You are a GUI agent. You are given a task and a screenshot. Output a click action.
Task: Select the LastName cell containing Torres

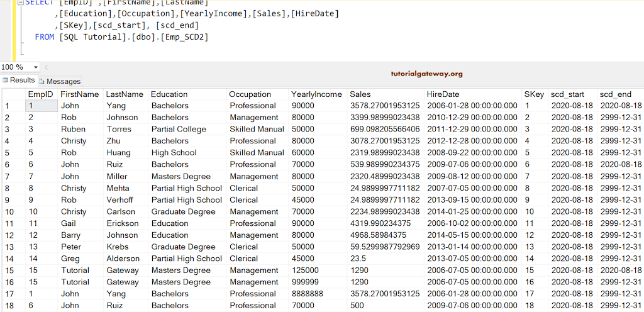[120, 129]
